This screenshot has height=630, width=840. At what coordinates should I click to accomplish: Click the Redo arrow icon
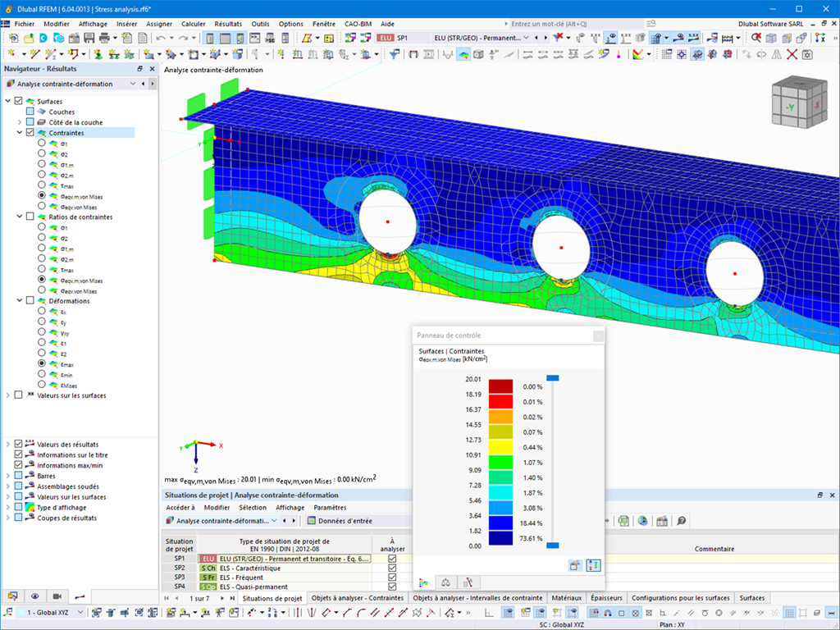183,38
